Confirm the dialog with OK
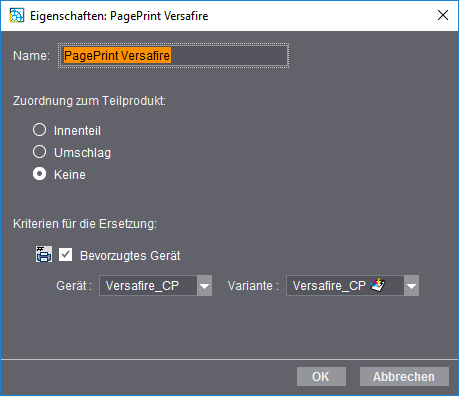This screenshot has width=459, height=396. click(321, 377)
